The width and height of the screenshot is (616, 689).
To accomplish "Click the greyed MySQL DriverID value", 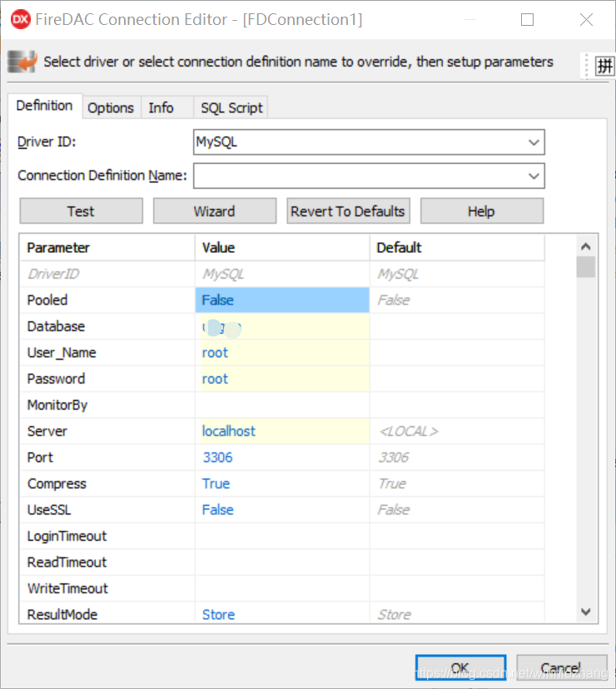I will tap(223, 275).
